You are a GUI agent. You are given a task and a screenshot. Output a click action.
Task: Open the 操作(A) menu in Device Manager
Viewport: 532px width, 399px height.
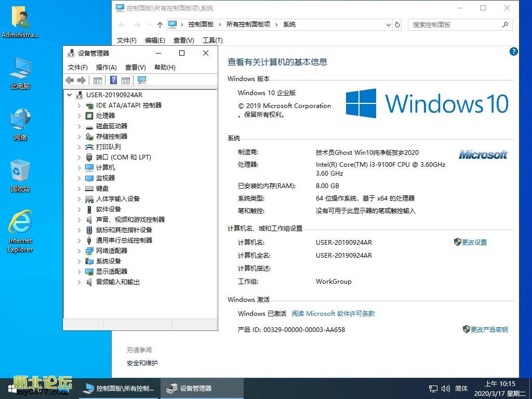pyautogui.click(x=106, y=67)
